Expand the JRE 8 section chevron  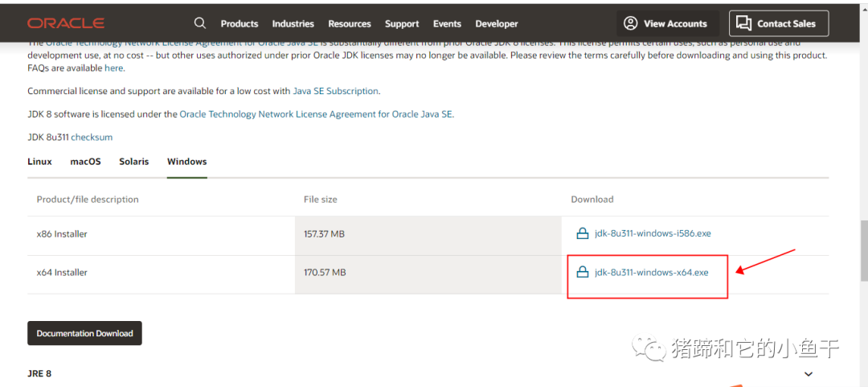click(x=809, y=374)
